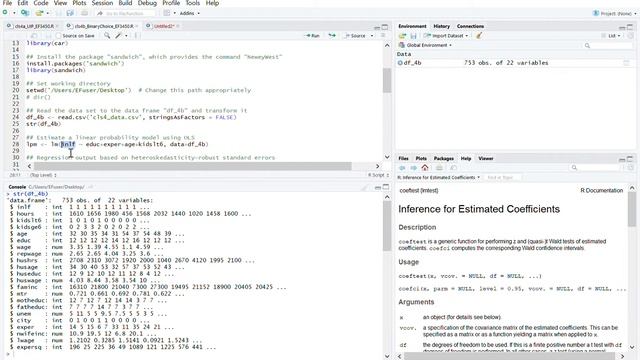Open recent files dropdown arrow
This screenshot has height=360, width=640.
(x=48, y=13)
